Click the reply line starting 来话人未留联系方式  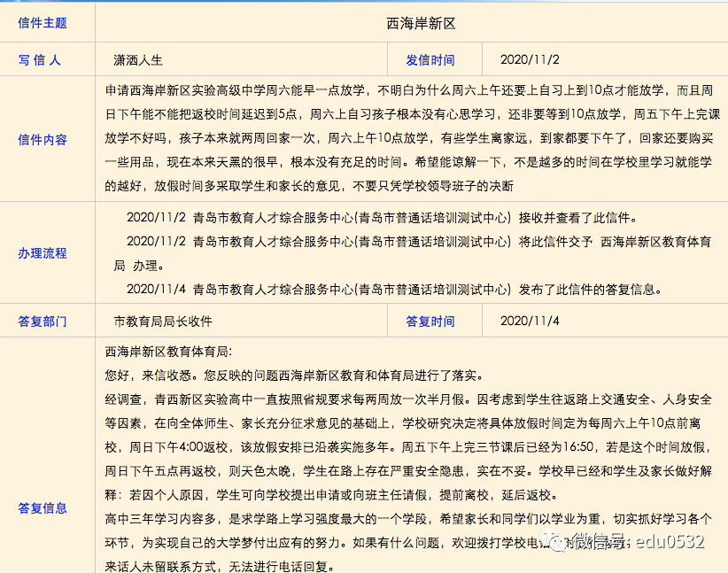pos(220,567)
